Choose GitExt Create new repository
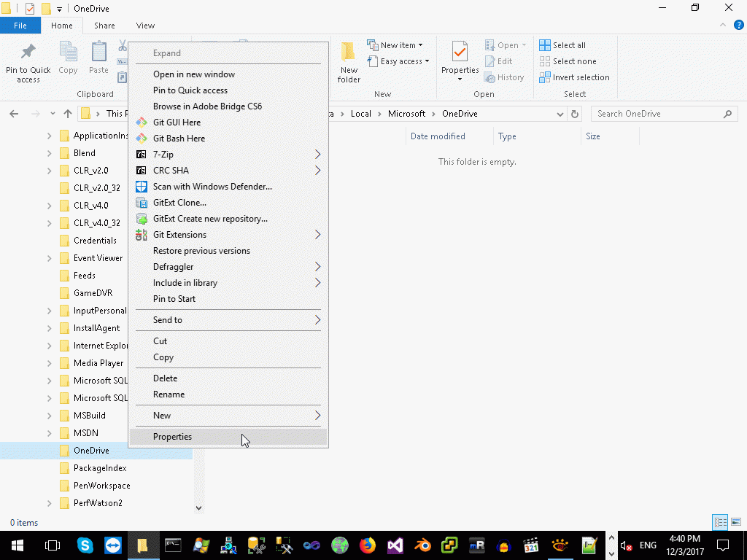 tap(228, 219)
